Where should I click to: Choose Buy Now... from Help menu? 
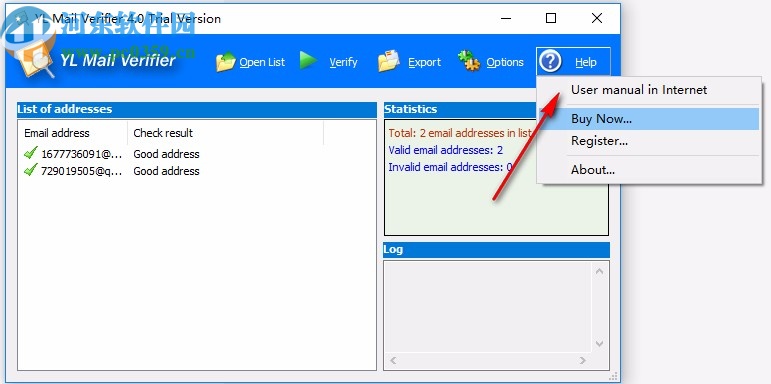(x=649, y=118)
